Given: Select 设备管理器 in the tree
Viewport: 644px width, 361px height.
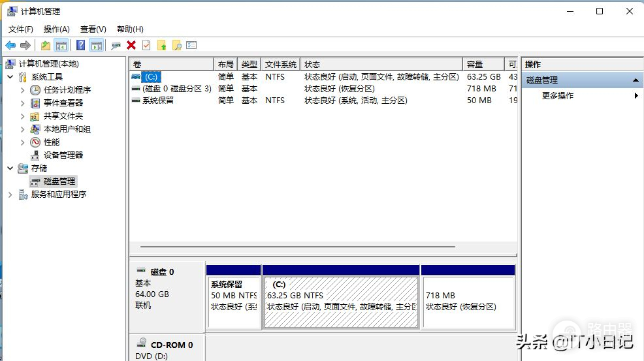Looking at the screenshot, I should tap(63, 155).
